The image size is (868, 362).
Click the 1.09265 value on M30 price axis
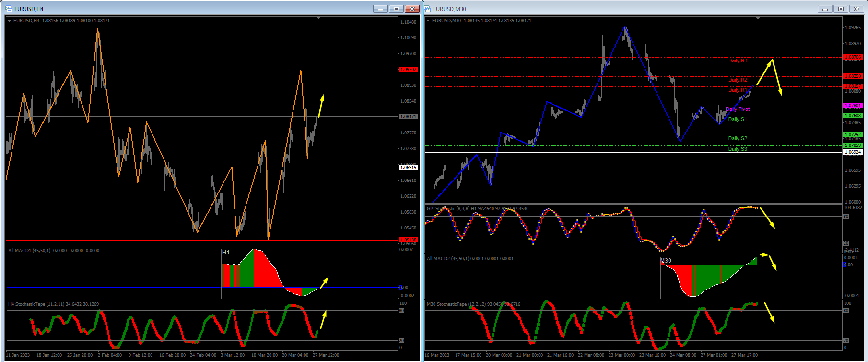click(x=853, y=28)
